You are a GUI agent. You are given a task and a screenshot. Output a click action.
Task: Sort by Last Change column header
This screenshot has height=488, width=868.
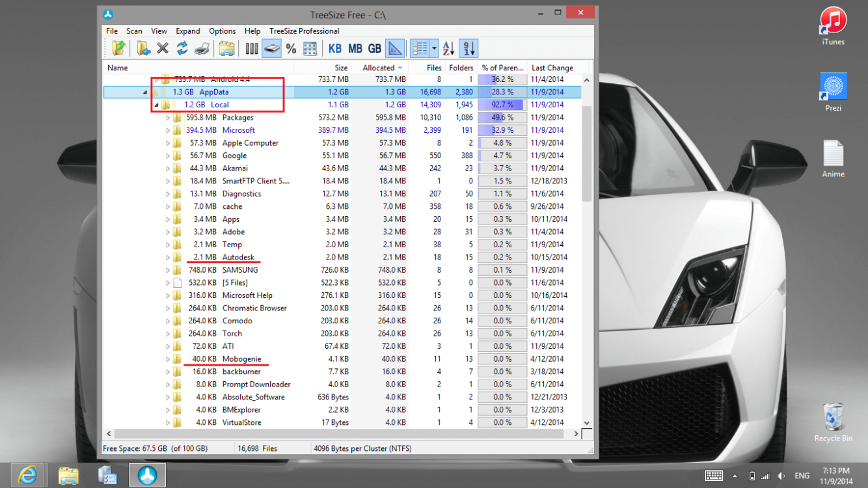pos(558,68)
